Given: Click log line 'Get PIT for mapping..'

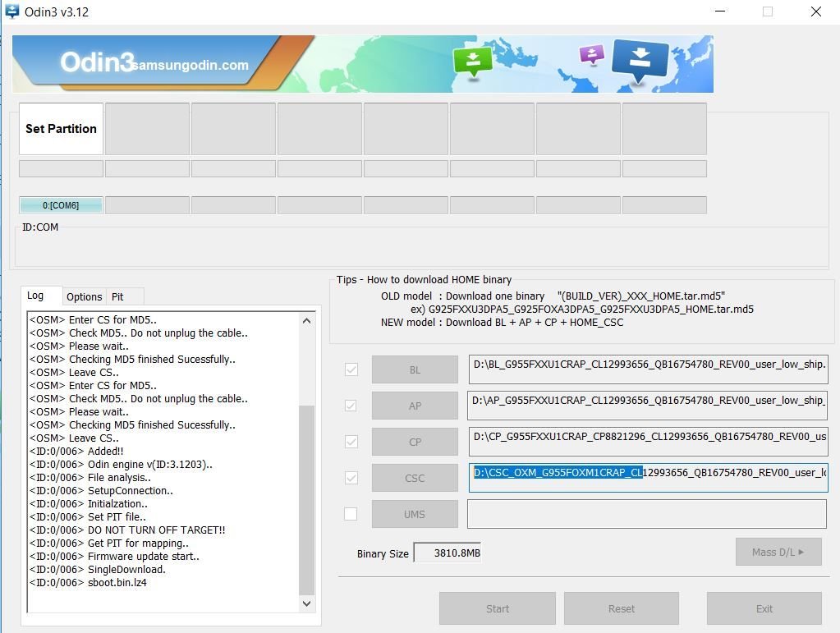Looking at the screenshot, I should point(108,543).
